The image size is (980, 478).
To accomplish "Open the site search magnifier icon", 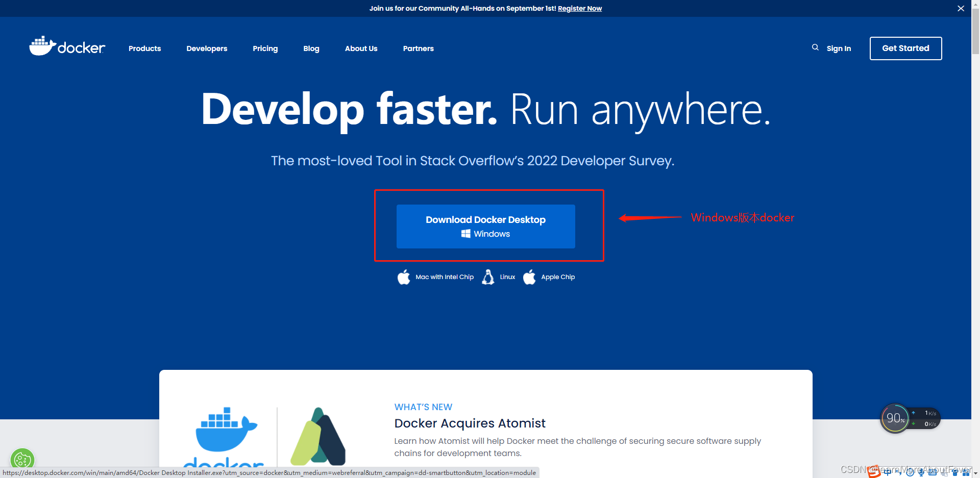I will (x=815, y=47).
